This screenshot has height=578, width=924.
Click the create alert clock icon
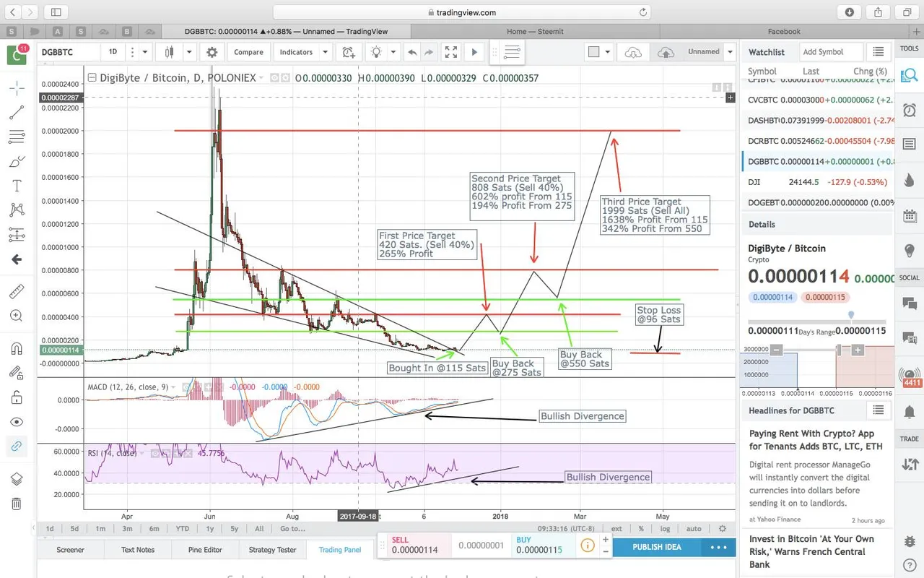tap(349, 52)
